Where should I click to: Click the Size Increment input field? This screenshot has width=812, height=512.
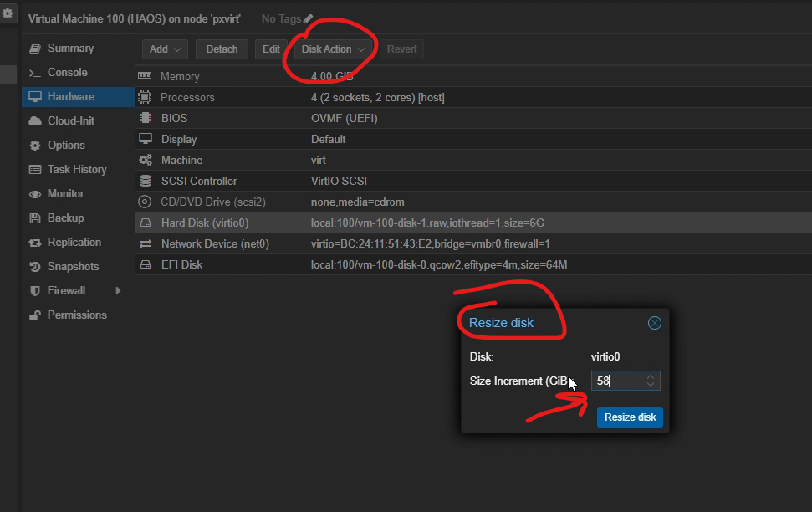tap(616, 381)
